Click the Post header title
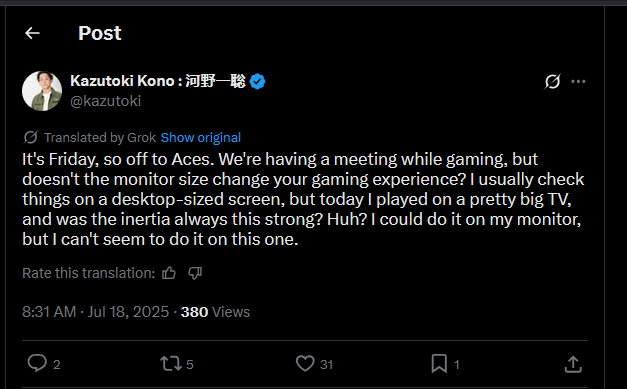Viewport: 627px width, 389px height. (100, 33)
